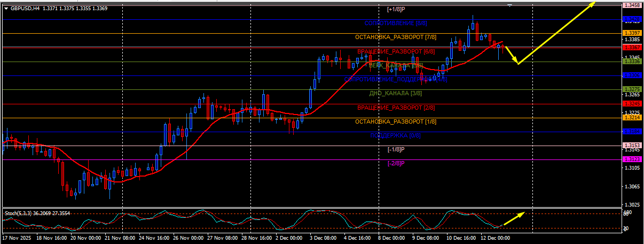Select the ВРАЩЕНИЕ_РАЗВОРОТ [6/8] level label
Viewport: 644px width, 244px height.
click(x=396, y=51)
